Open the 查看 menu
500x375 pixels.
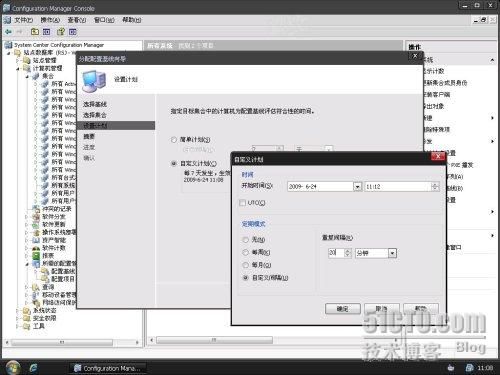(x=77, y=20)
